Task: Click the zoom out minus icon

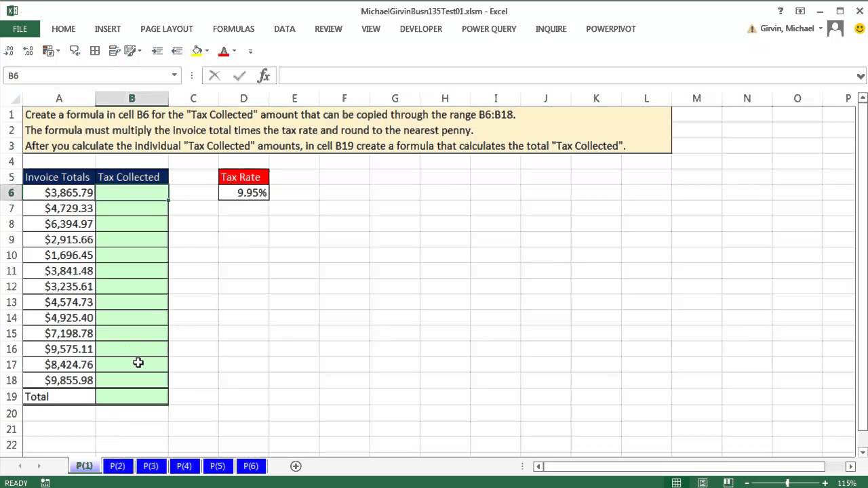Action: pos(748,483)
